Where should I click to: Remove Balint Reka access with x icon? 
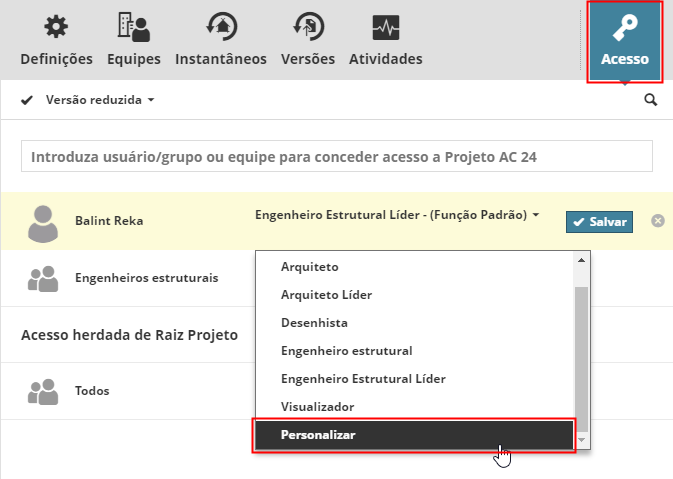pyautogui.click(x=658, y=220)
